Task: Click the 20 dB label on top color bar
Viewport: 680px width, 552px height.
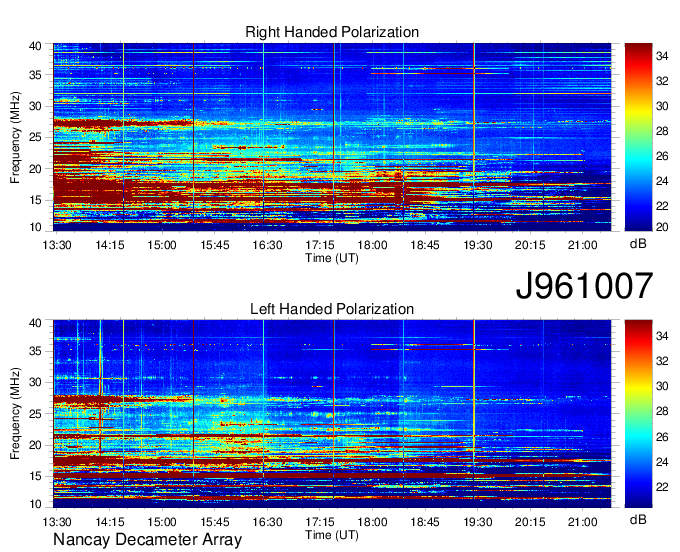Action: [x=662, y=227]
